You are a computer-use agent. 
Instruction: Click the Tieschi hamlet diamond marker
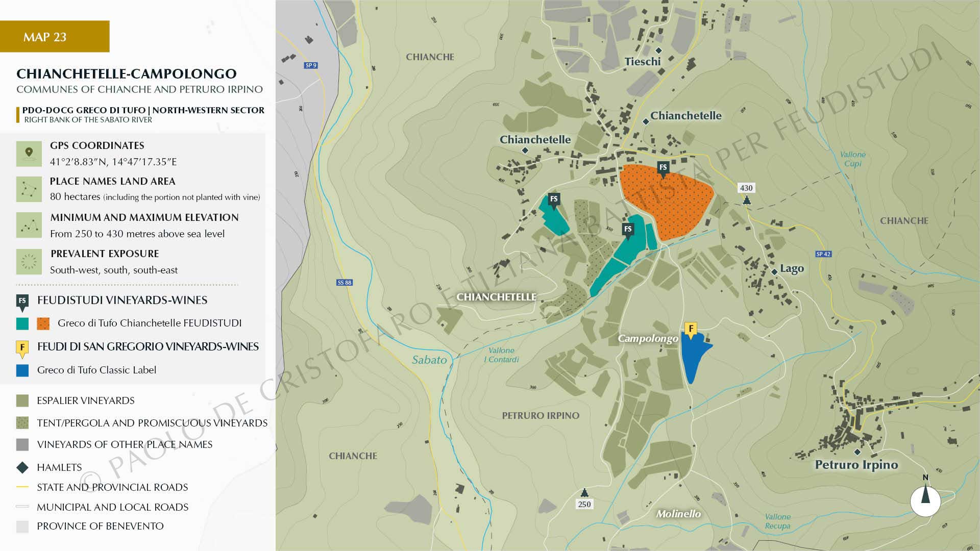pos(658,50)
